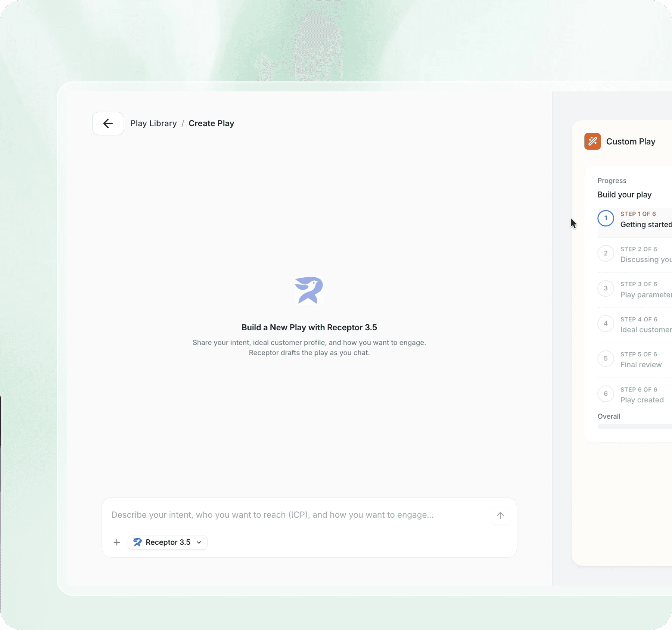Click the Custom Play panel title

click(631, 141)
